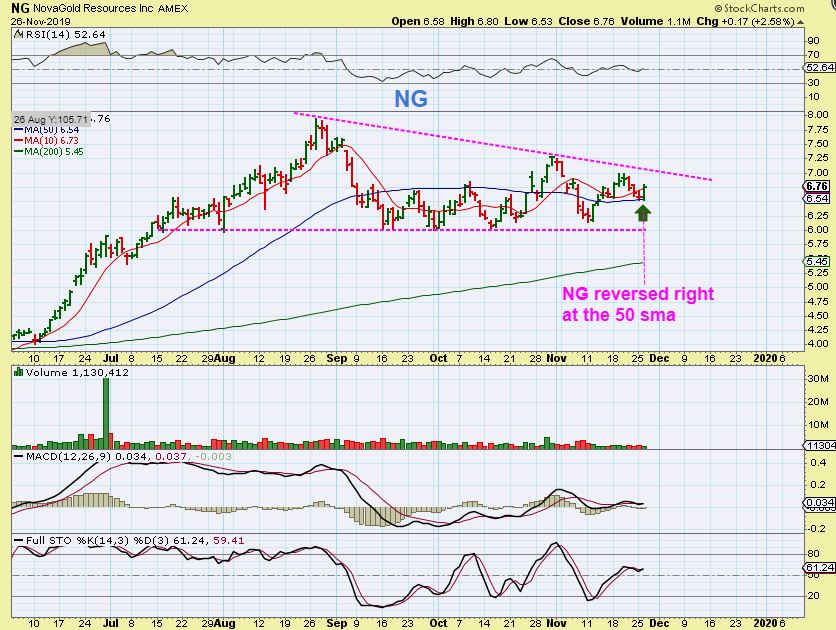Image resolution: width=836 pixels, height=630 pixels.
Task: Click the RSI indicator icon before RSI(14)
Action: pos(18,34)
